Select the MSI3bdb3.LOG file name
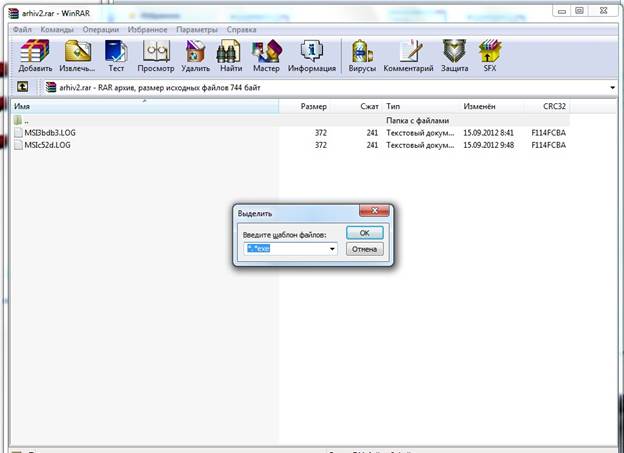624x453 pixels. coord(50,133)
